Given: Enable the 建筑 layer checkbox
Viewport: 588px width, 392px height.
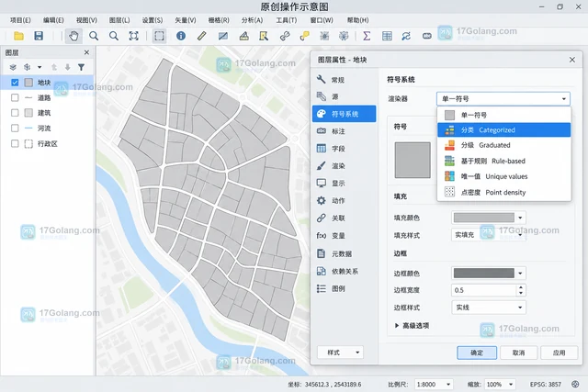Looking at the screenshot, I should (15, 113).
